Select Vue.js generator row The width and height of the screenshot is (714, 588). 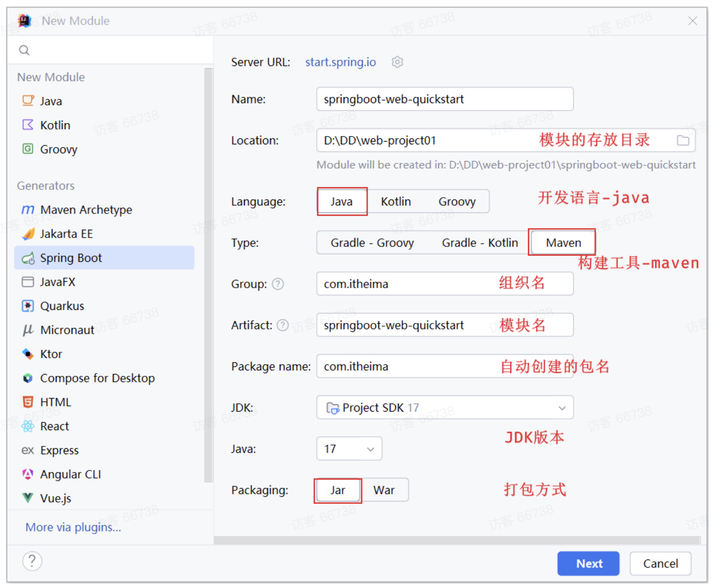(x=104, y=498)
